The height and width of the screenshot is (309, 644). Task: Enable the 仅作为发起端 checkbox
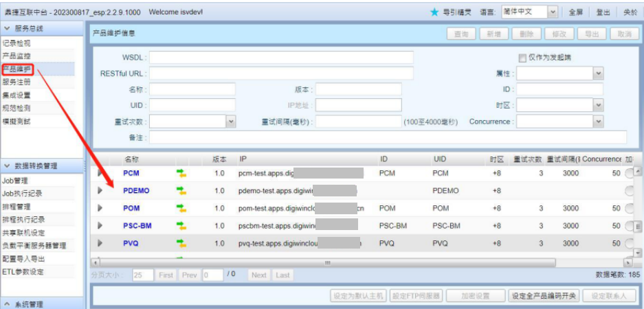tap(522, 58)
